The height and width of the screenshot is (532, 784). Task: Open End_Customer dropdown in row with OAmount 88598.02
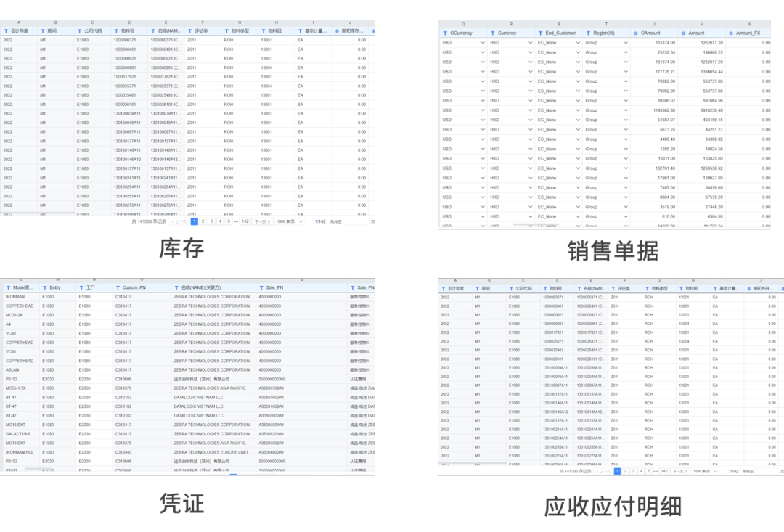click(578, 101)
